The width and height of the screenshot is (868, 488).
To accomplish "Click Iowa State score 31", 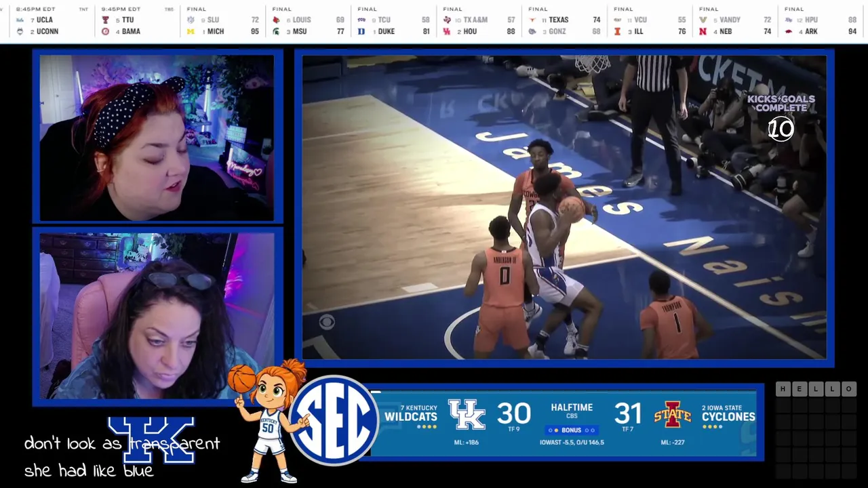I will pos(628,413).
